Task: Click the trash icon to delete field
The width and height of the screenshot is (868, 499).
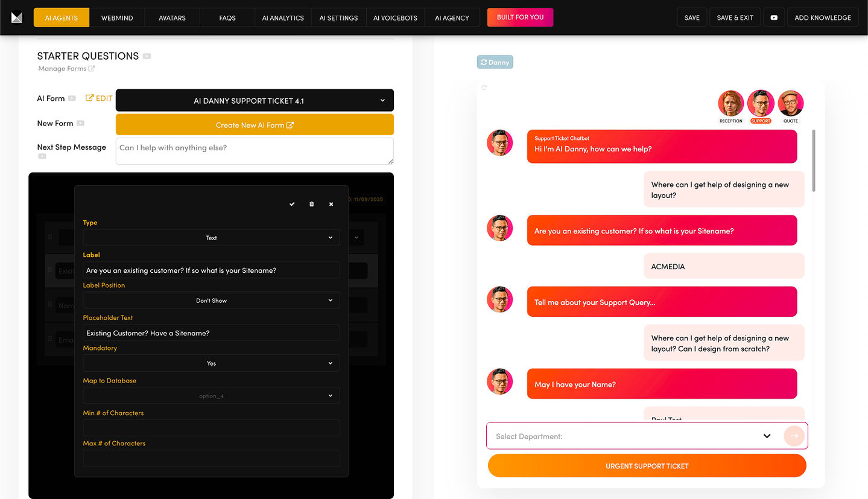Action: click(311, 205)
